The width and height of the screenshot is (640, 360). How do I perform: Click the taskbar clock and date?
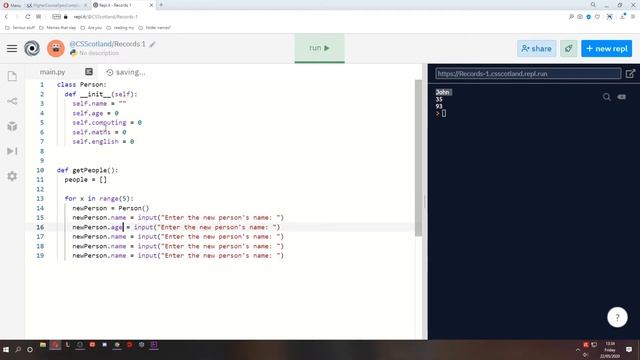point(610,350)
